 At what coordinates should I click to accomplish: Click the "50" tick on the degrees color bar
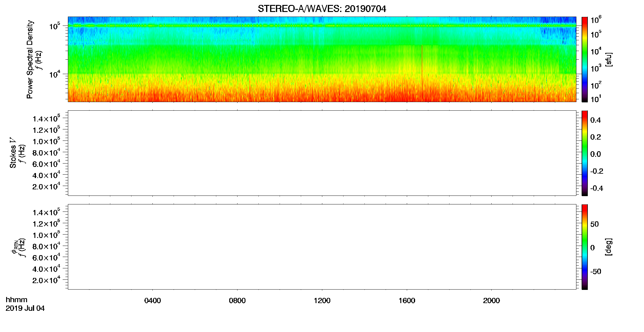(x=595, y=224)
